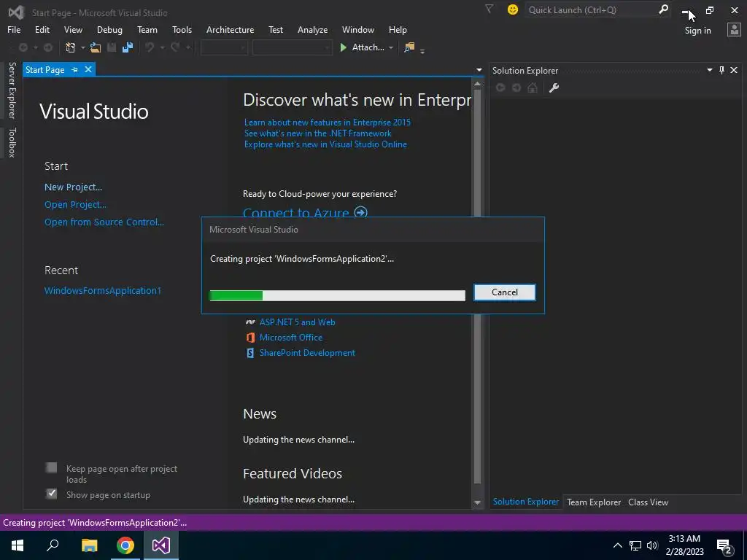Click the feedback smiley icon

[513, 9]
